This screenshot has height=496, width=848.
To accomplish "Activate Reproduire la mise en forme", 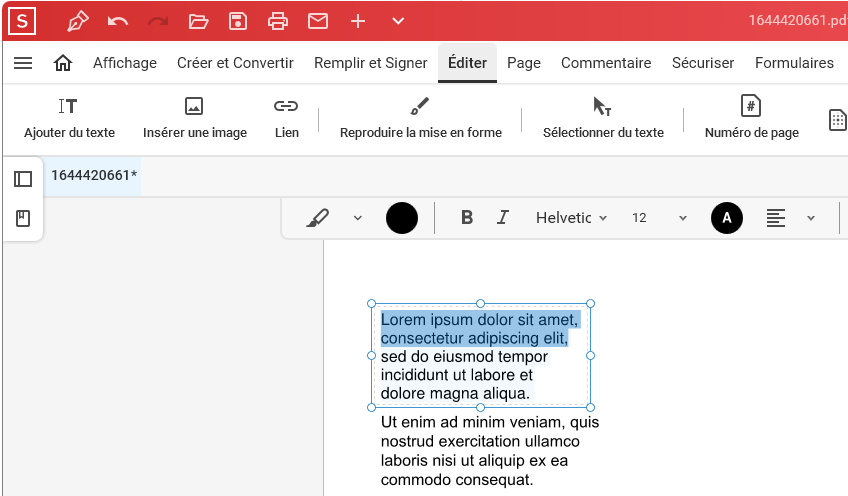I will click(x=421, y=118).
